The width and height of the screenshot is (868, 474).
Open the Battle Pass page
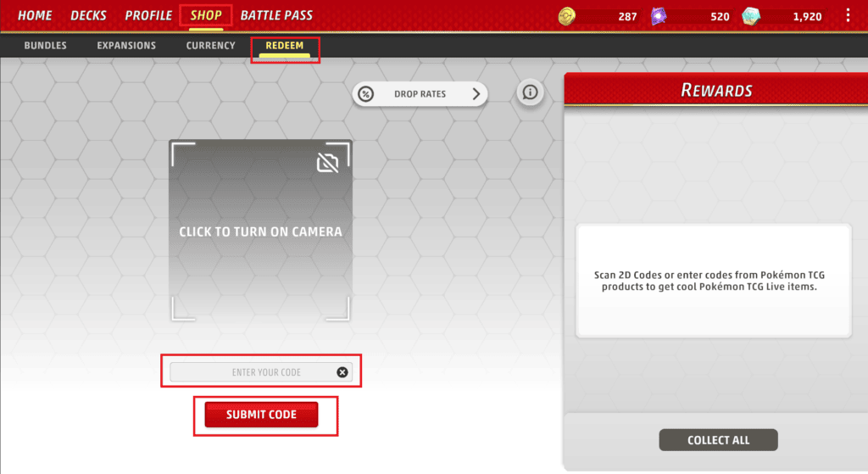tap(276, 15)
